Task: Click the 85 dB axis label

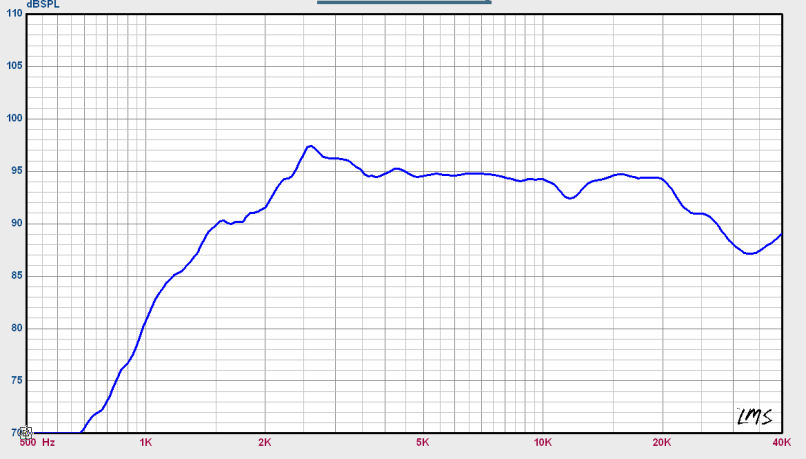Action: pyautogui.click(x=16, y=276)
